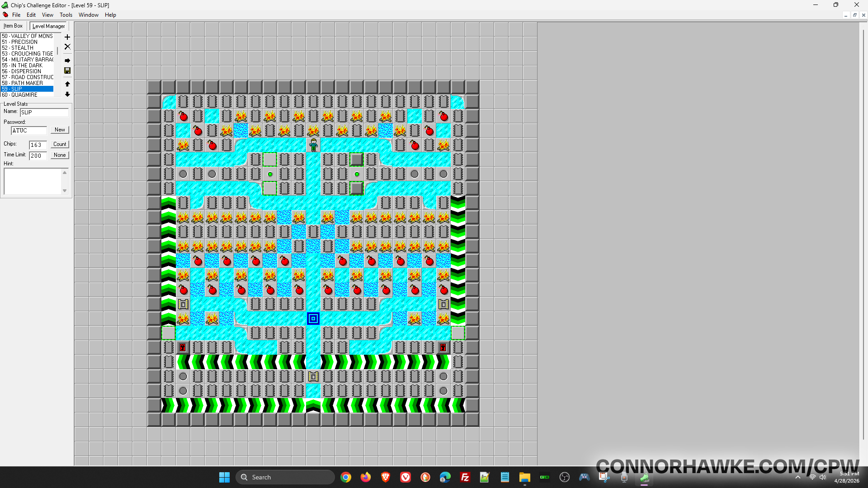Move the selected level down
Image resolution: width=868 pixels, height=488 pixels.
[67, 94]
